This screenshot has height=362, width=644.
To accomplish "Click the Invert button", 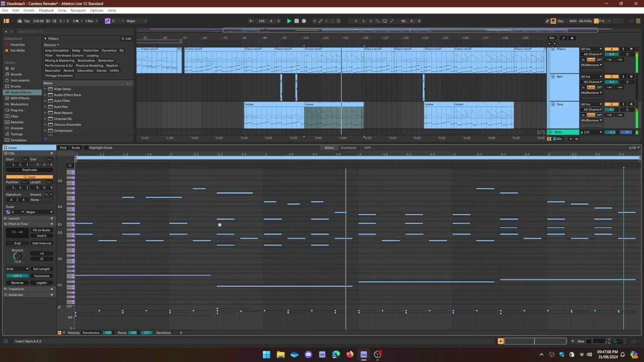I will point(41,236).
